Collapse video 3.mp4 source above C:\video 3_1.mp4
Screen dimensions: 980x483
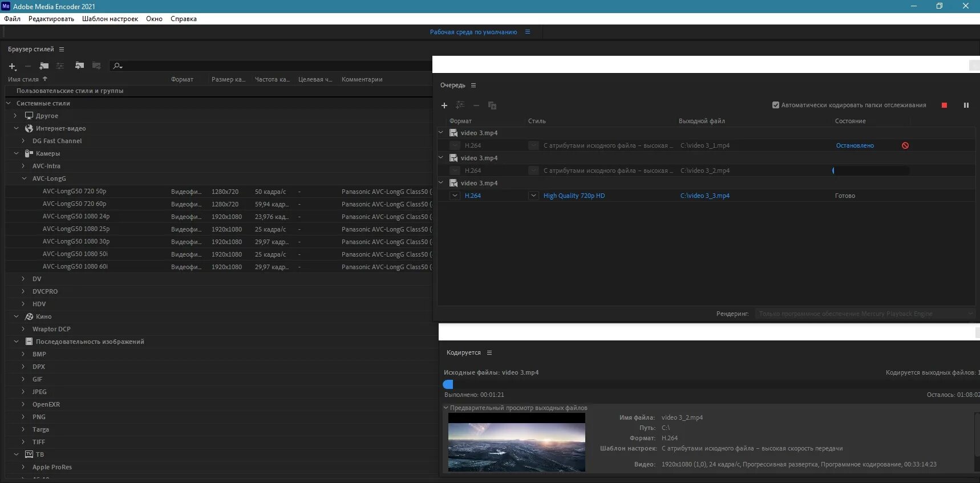click(x=441, y=132)
